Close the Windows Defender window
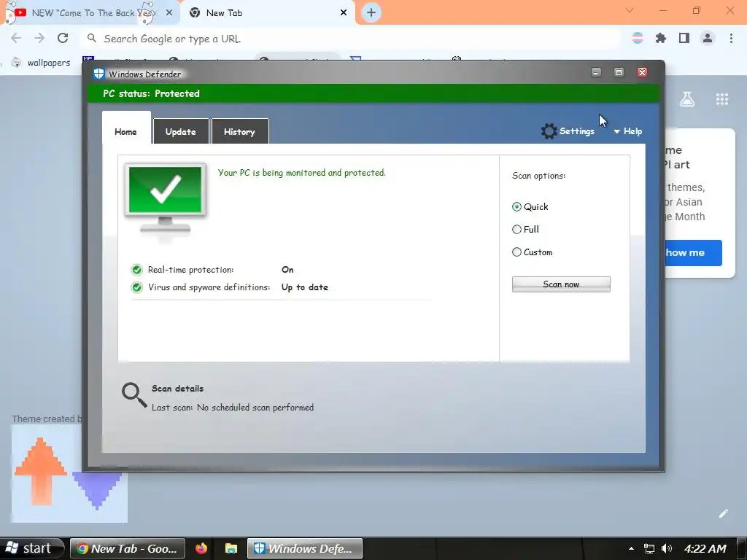This screenshot has height=560, width=747. [642, 72]
